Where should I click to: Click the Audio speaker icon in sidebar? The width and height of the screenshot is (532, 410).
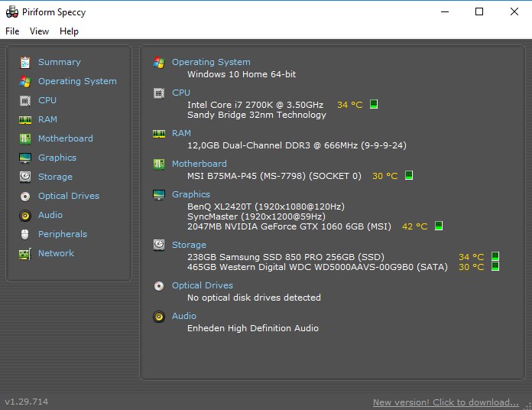click(25, 215)
